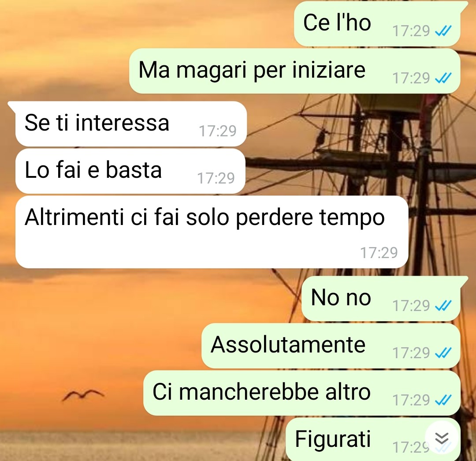
Task: Tap the 17:29 timestamp on 'Se ti interessa'
Action: click(x=217, y=131)
